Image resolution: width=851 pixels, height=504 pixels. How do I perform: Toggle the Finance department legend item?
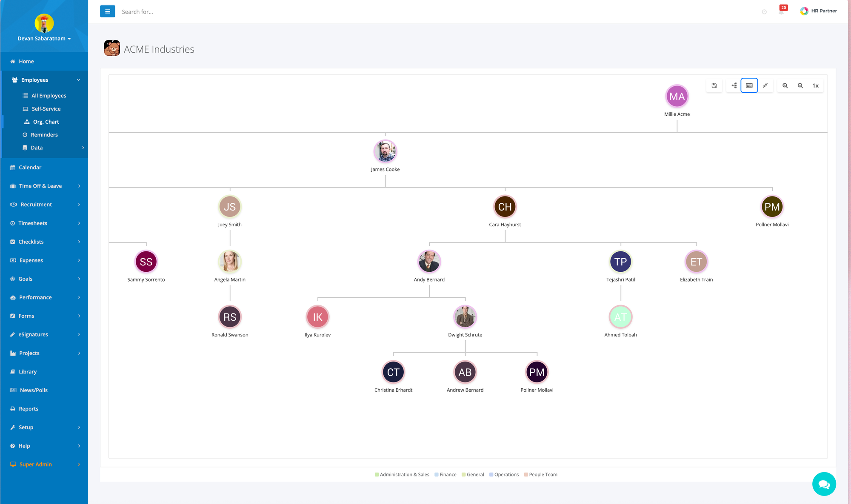(x=445, y=475)
